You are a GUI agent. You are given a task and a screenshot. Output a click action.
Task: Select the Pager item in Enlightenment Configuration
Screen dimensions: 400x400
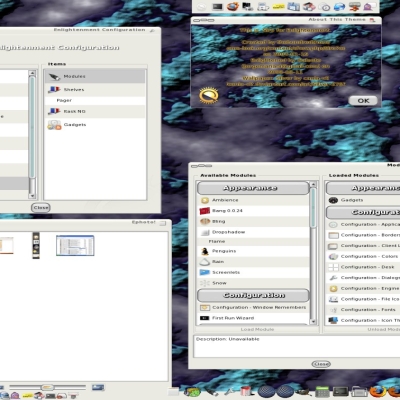click(95, 100)
